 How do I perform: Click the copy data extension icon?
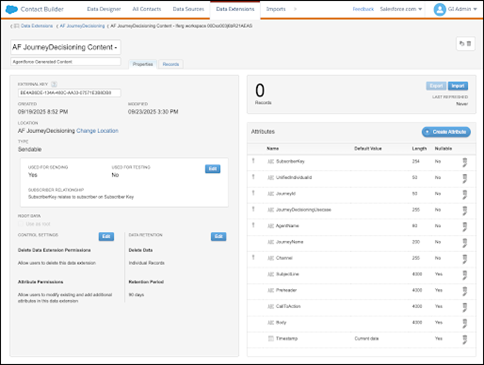462,44
